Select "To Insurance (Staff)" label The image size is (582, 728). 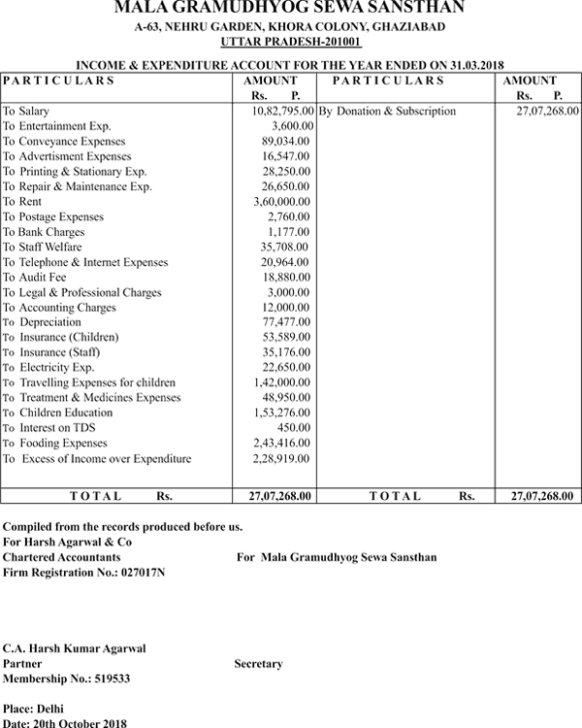tap(51, 352)
